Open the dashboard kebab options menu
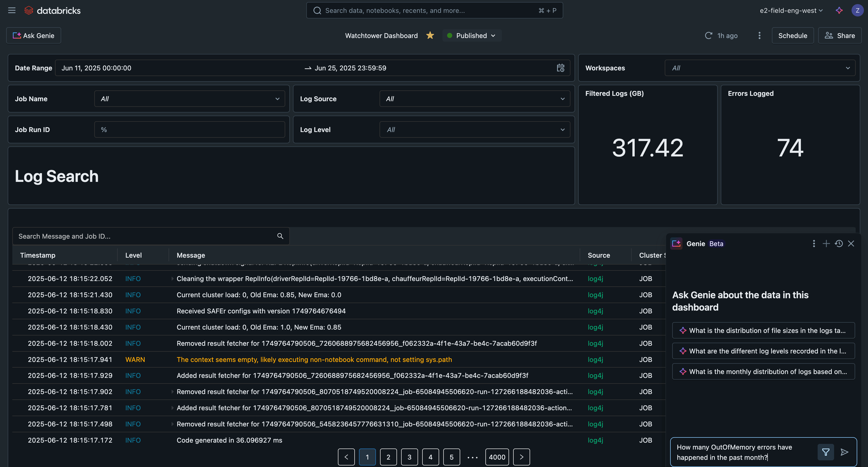868x467 pixels. coord(759,35)
